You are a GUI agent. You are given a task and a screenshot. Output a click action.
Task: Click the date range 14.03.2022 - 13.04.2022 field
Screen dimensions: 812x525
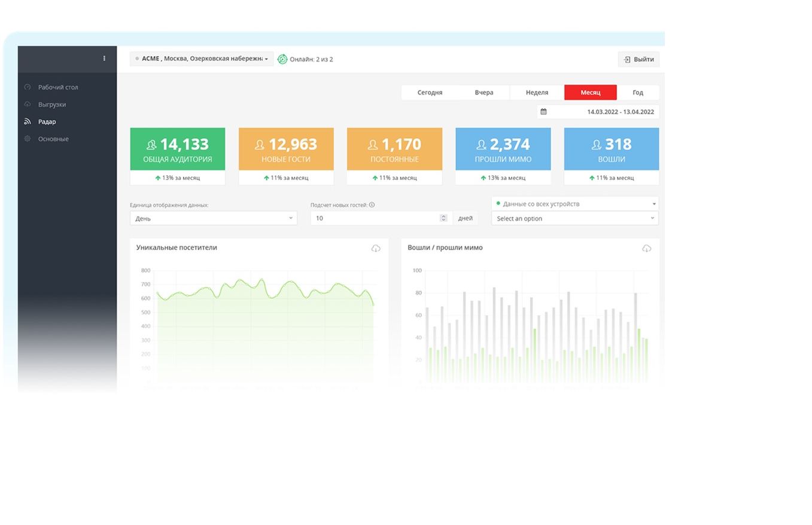[598, 111]
